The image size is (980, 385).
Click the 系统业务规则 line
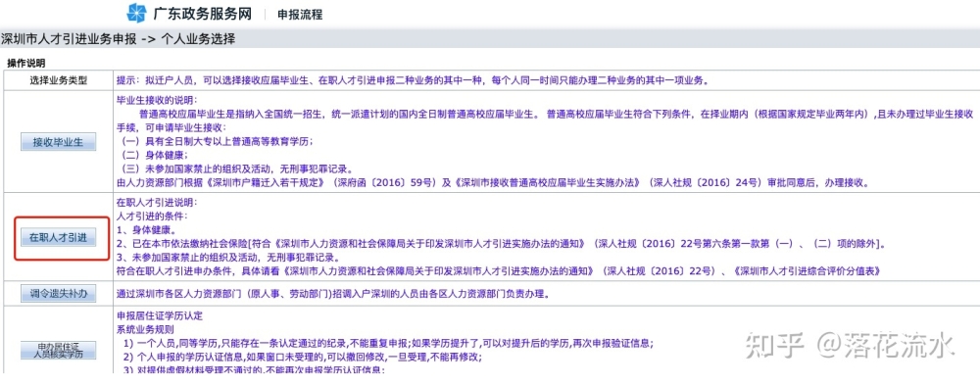146,329
